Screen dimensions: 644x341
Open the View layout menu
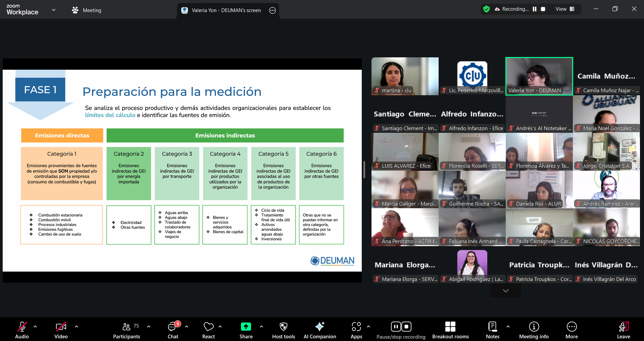pos(565,9)
